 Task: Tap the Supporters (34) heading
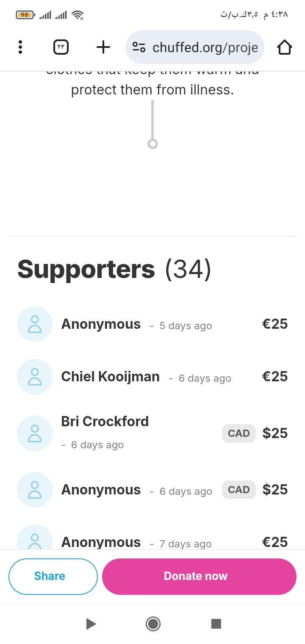click(x=114, y=269)
